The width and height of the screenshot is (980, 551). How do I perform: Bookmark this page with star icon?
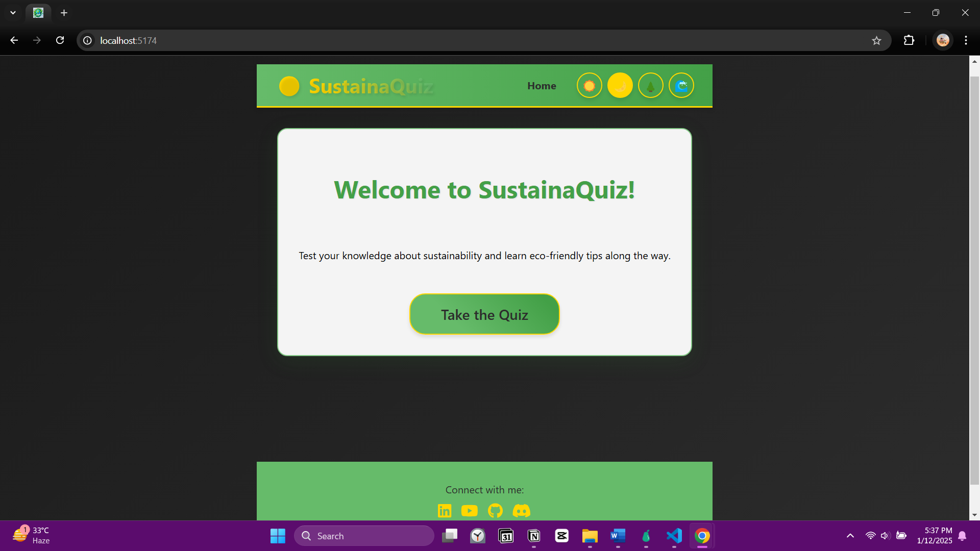point(876,40)
